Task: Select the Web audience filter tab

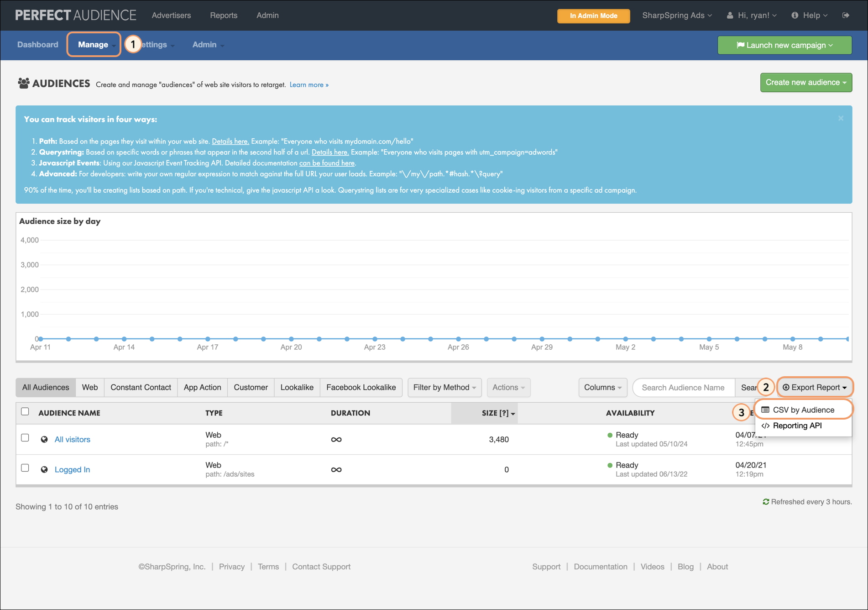Action: coord(90,387)
